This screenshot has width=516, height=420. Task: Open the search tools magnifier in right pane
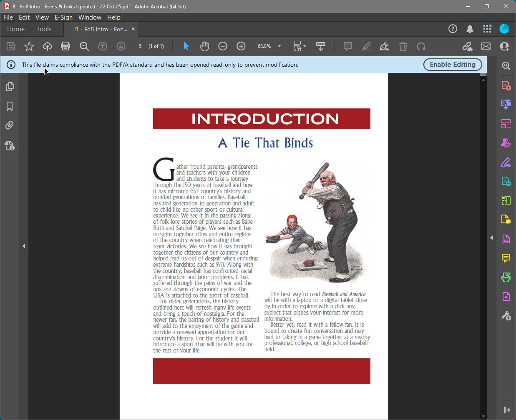point(506,66)
